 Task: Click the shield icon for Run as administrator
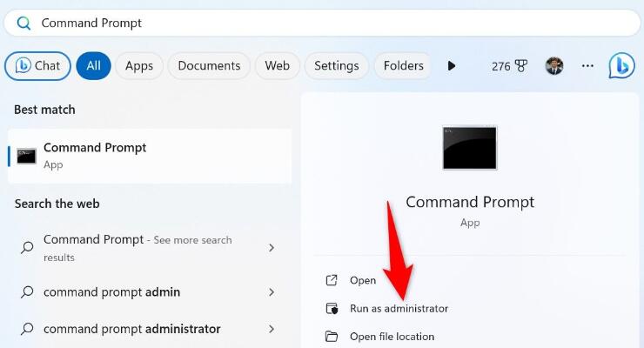332,308
